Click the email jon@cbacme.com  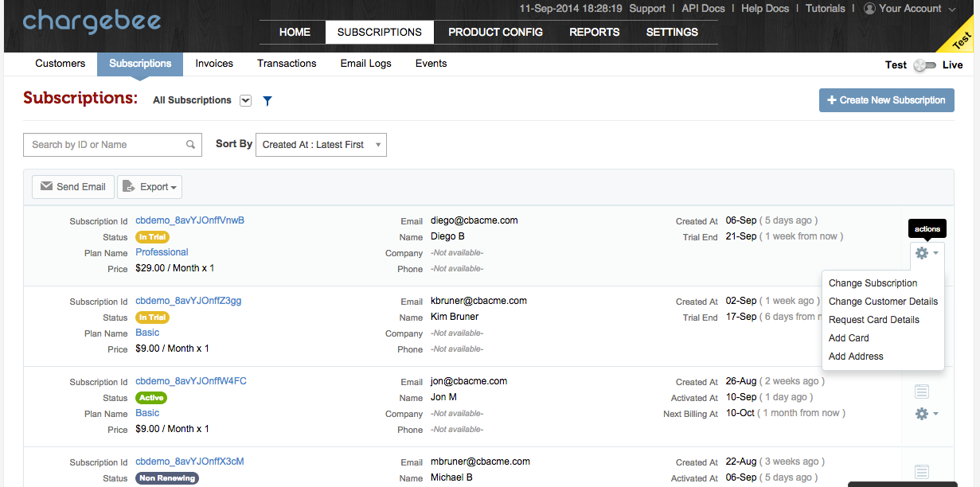(469, 381)
